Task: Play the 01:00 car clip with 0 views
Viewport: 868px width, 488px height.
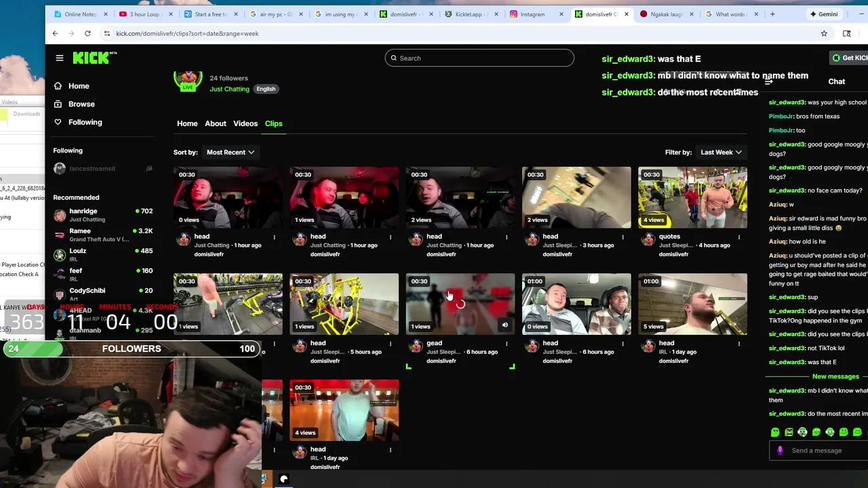Action: [x=576, y=304]
